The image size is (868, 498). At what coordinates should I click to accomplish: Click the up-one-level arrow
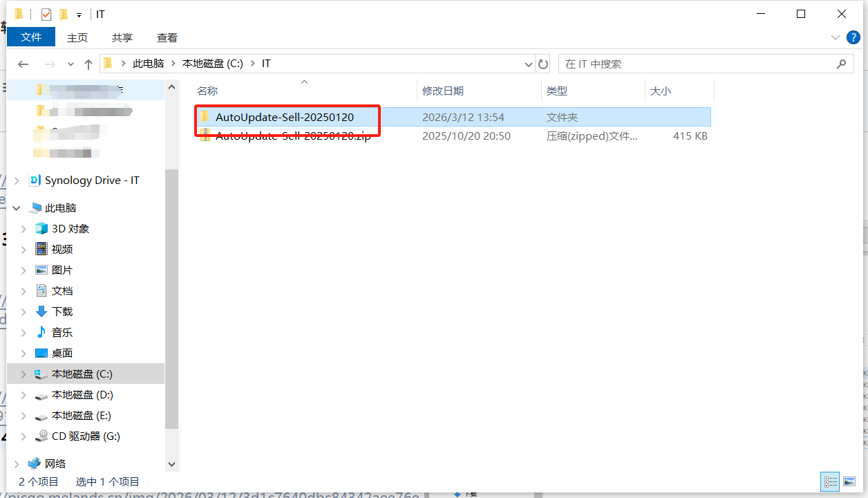pyautogui.click(x=88, y=64)
